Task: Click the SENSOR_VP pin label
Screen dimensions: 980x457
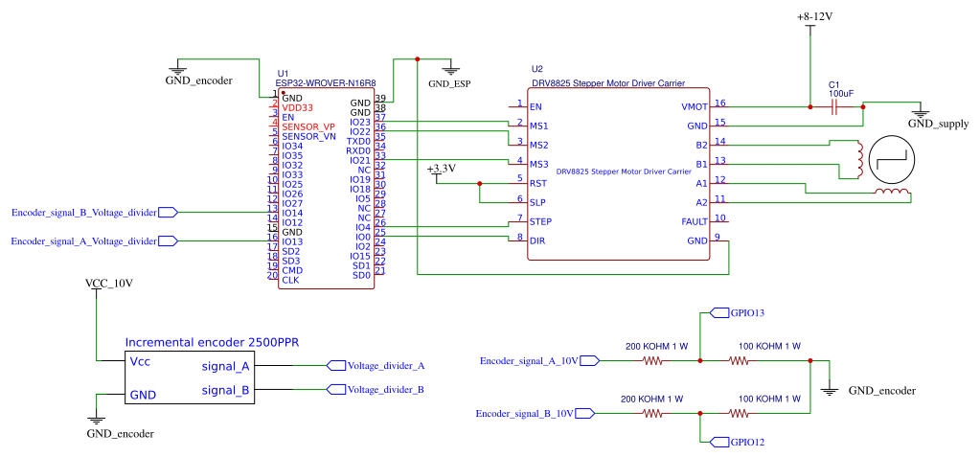Action: pyautogui.click(x=308, y=126)
